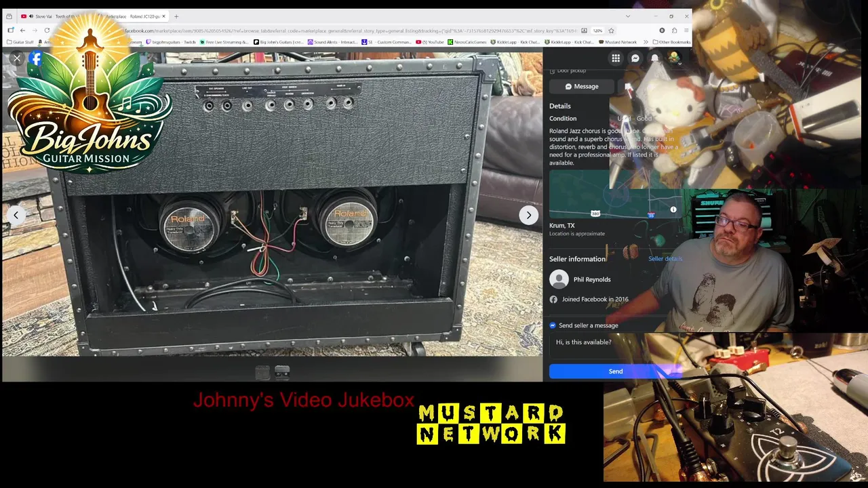Open the notifications bell
This screenshot has height=488, width=868.
point(654,58)
